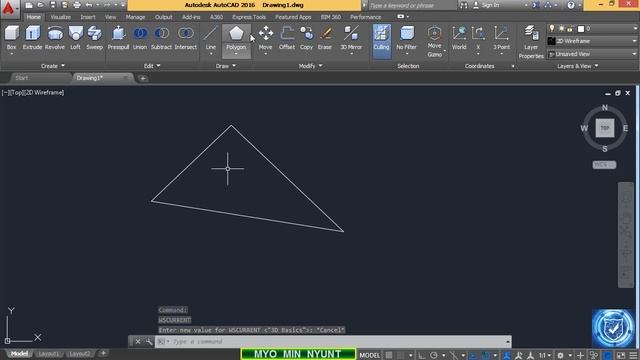The image size is (640, 360).
Task: Add new drawing tab with plus button
Action: (x=143, y=78)
